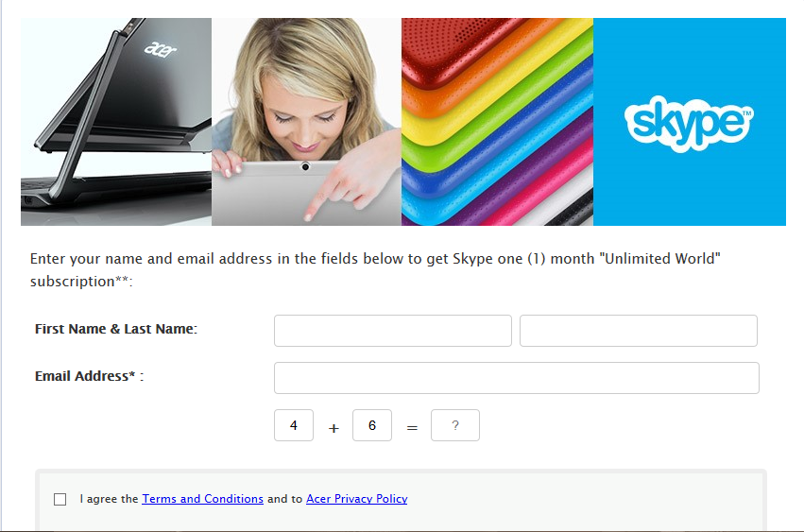
Task: Click the "Email Address*" label text
Action: (85, 376)
